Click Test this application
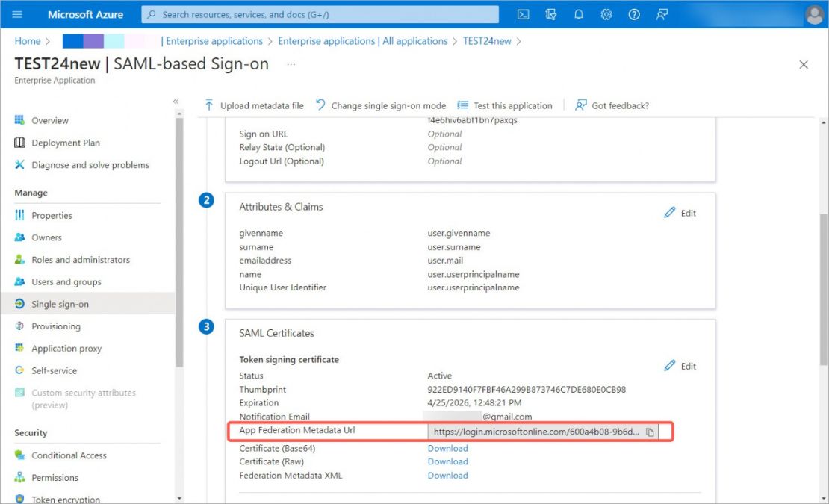 (x=505, y=106)
